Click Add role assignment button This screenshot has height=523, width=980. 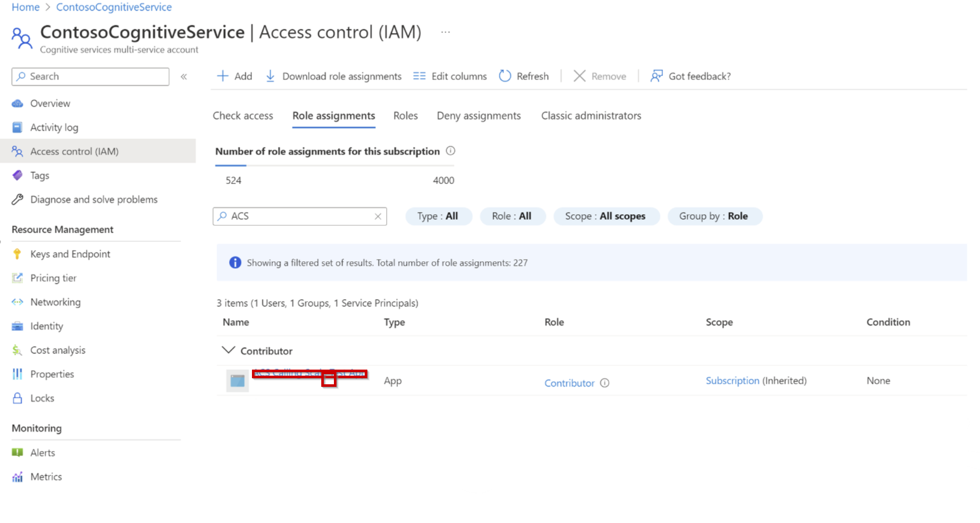(234, 76)
